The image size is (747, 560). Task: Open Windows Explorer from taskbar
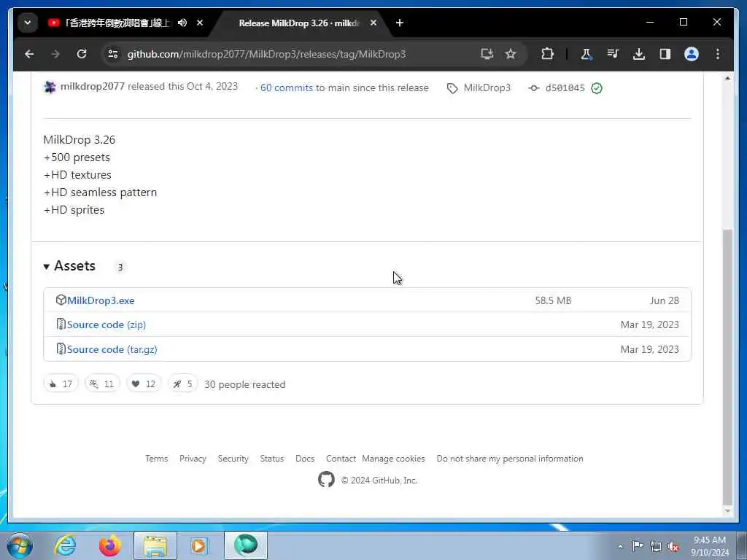155,545
